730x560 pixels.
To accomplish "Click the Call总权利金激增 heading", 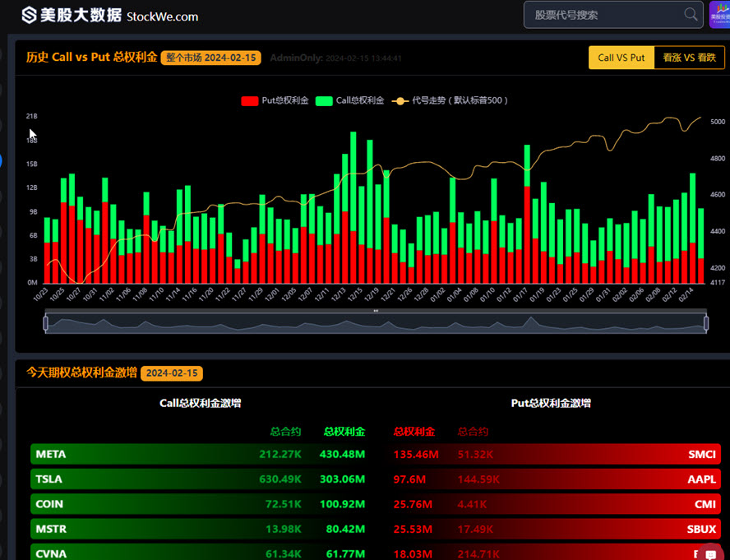I will click(201, 404).
